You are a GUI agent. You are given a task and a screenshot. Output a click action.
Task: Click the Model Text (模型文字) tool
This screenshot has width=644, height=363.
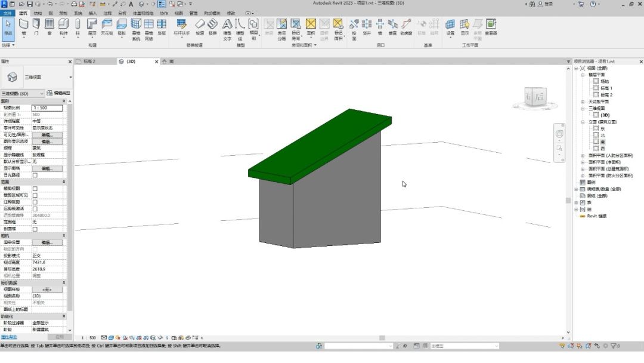(x=227, y=27)
